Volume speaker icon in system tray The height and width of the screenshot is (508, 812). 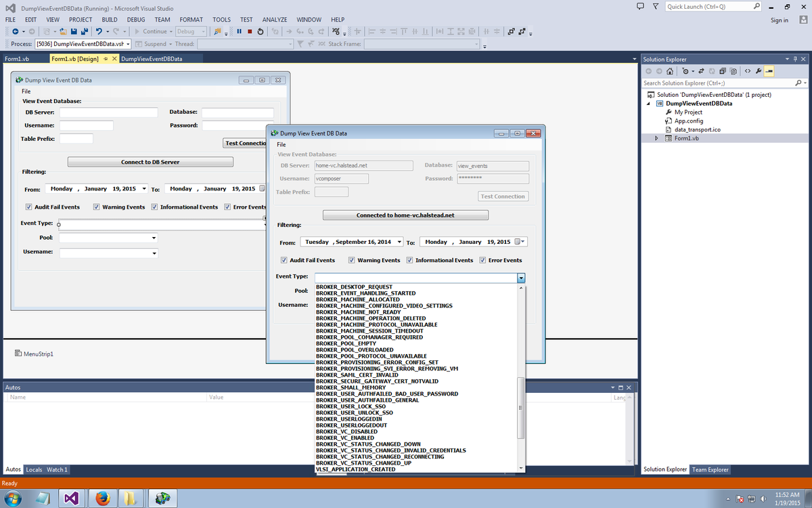click(x=763, y=499)
